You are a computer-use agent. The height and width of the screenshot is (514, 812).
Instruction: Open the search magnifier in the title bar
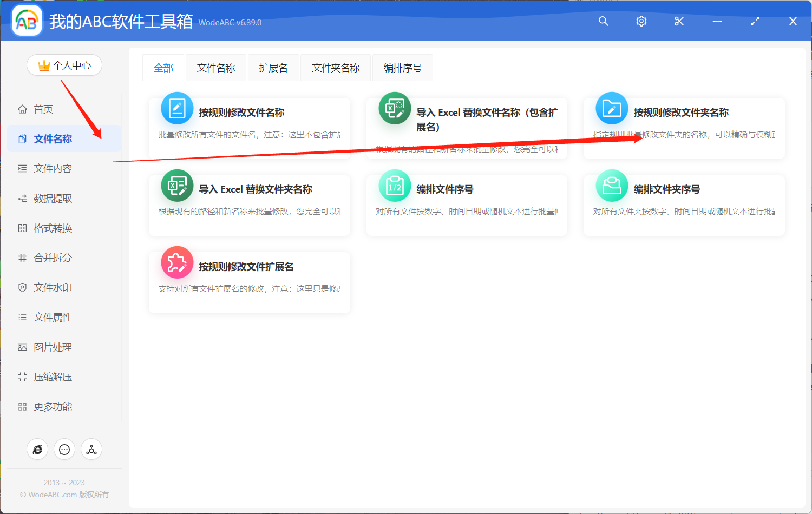(603, 21)
